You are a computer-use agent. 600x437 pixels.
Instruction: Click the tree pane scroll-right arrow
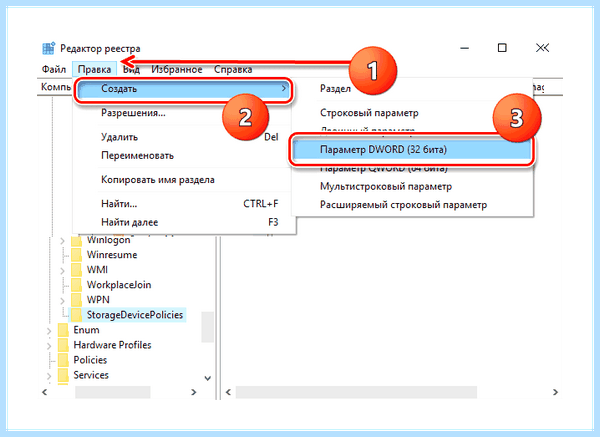194,392
